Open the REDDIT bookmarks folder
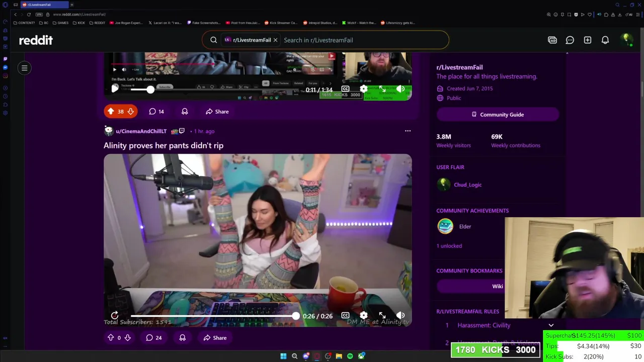The height and width of the screenshot is (362, 644). click(x=97, y=23)
